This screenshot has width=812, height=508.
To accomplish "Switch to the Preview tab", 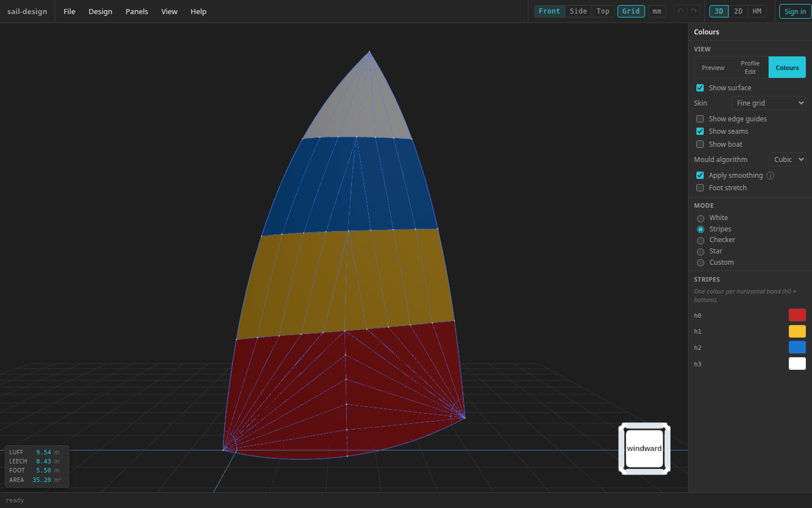I will click(713, 68).
